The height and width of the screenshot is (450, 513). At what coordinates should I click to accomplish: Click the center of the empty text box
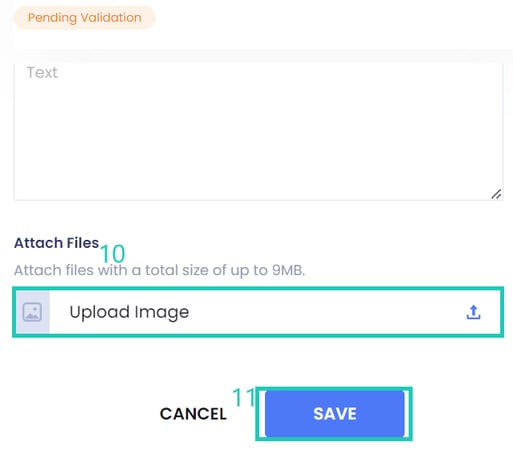pyautogui.click(x=258, y=132)
